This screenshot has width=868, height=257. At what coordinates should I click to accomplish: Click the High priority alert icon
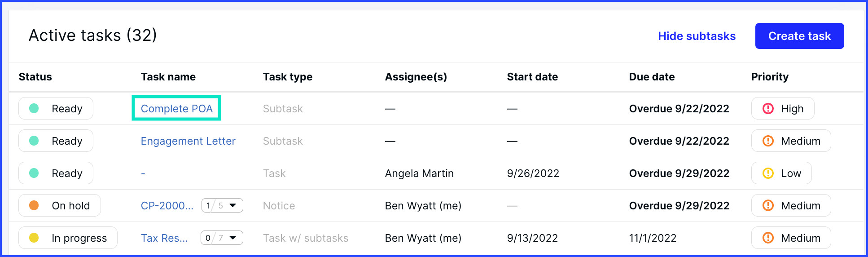click(x=768, y=109)
